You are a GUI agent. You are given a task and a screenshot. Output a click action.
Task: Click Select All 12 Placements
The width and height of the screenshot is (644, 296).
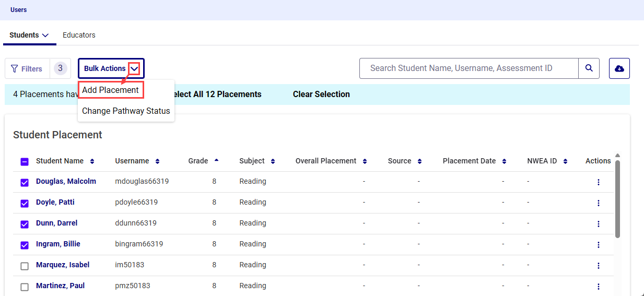pyautogui.click(x=216, y=94)
